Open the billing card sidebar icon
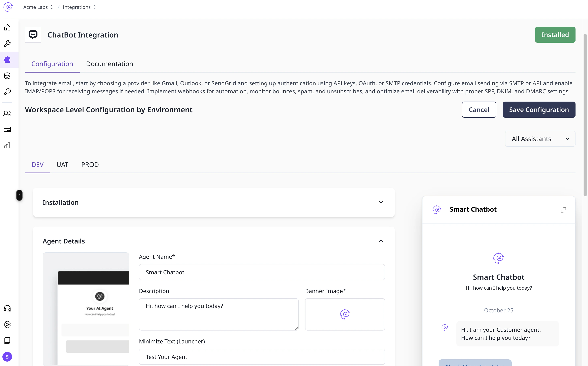The image size is (588, 366). 7,129
